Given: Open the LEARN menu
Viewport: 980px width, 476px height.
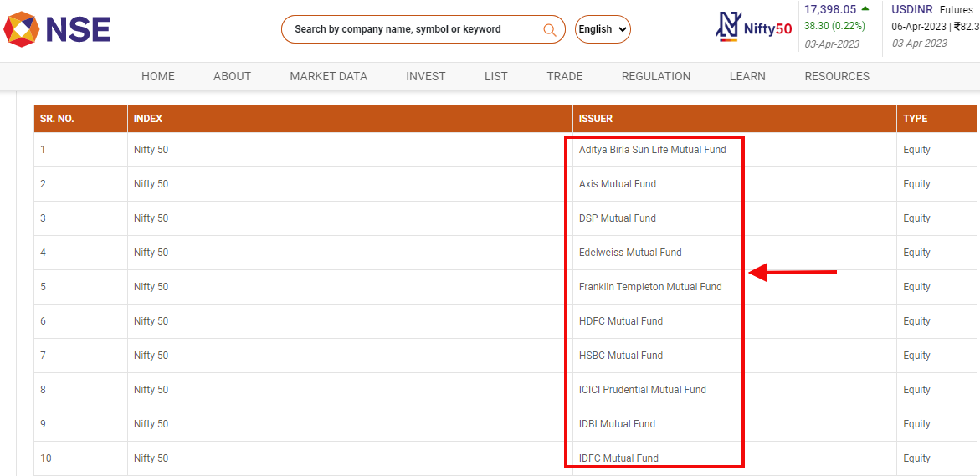Looking at the screenshot, I should [x=747, y=77].
